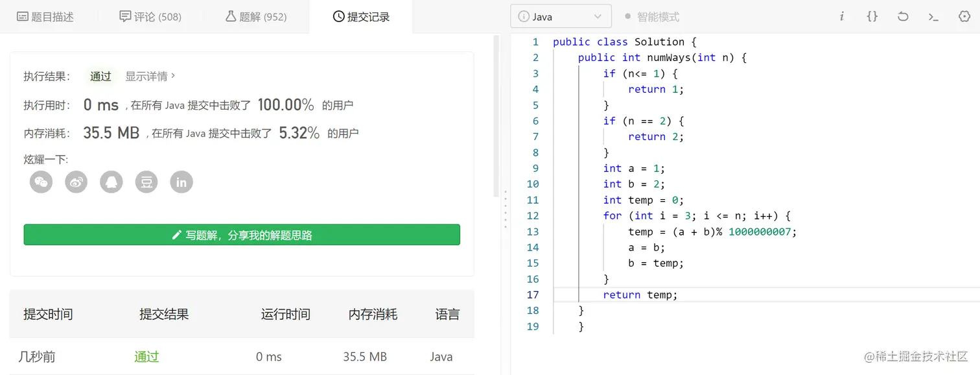
Task: Switch to the 题解 (952) tab
Action: 256,17
